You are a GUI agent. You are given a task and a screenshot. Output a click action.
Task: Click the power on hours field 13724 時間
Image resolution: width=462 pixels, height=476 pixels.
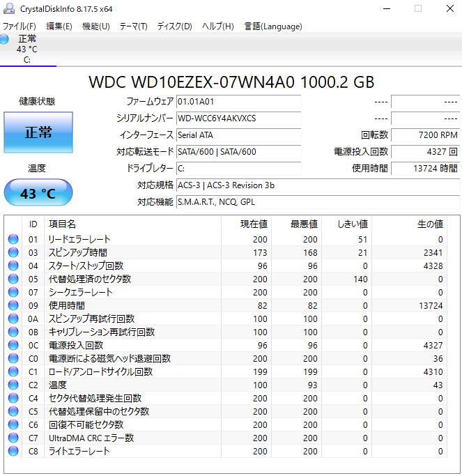click(425, 168)
